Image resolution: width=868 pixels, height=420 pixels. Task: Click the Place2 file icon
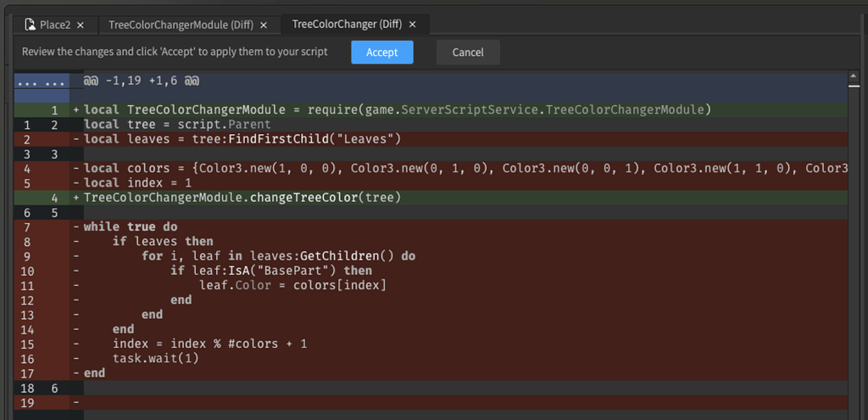[x=31, y=25]
